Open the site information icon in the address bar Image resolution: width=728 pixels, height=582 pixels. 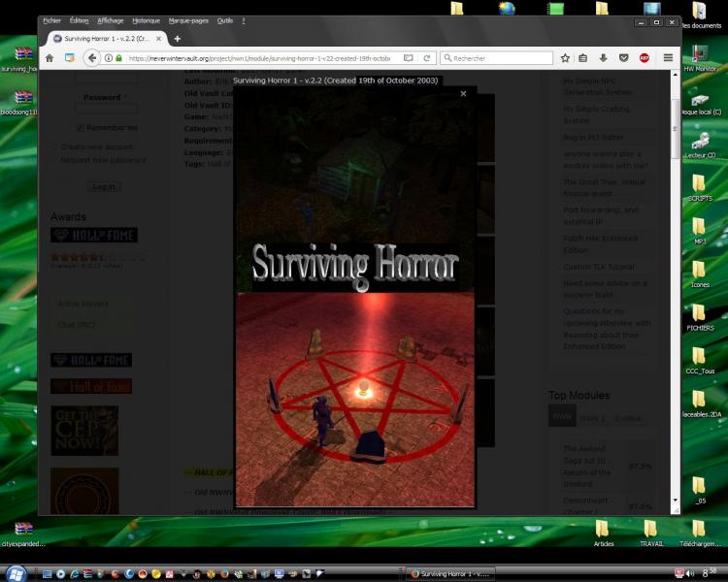click(108, 58)
